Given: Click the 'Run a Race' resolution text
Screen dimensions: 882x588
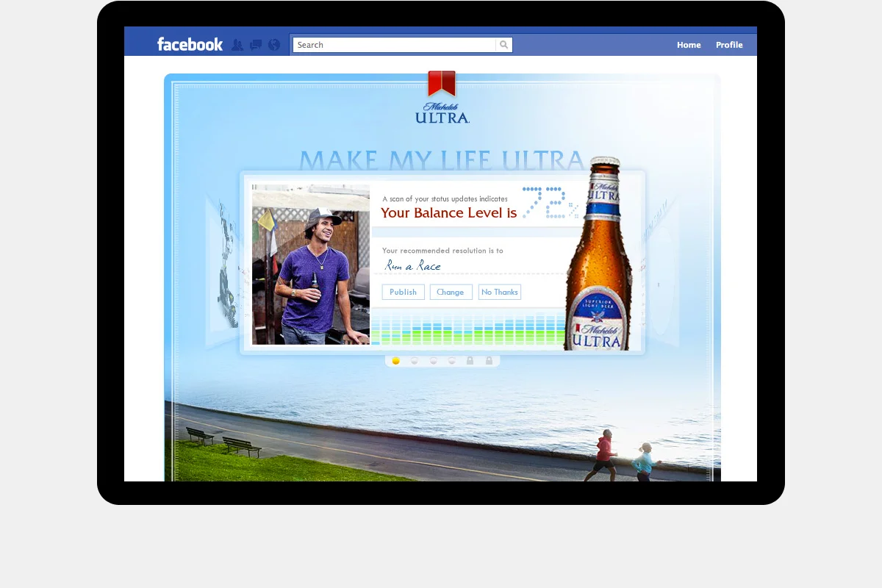Looking at the screenshot, I should click(x=413, y=266).
